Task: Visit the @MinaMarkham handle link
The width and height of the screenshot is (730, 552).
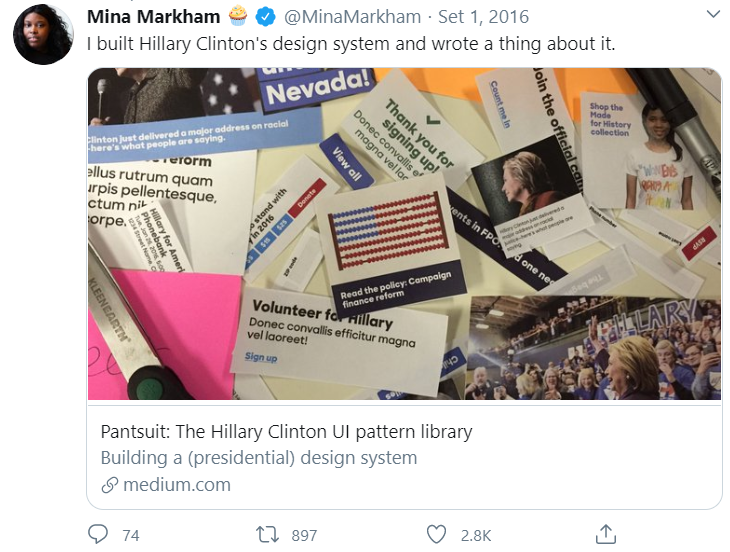Action: click(x=352, y=17)
